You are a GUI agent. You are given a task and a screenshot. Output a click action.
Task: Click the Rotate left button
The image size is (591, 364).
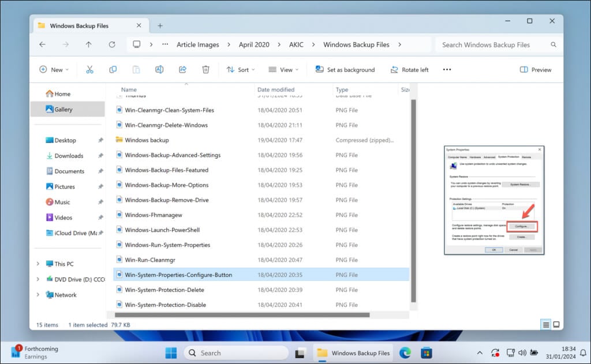(409, 70)
